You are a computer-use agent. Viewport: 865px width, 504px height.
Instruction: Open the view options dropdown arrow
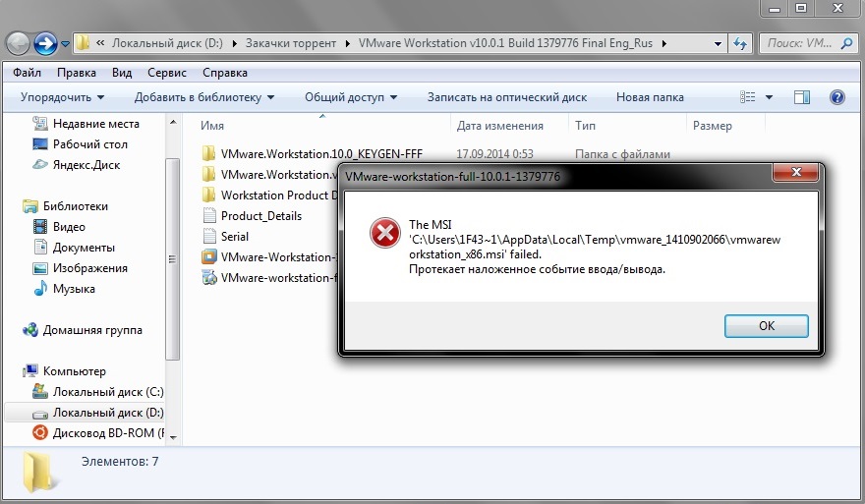click(x=769, y=97)
